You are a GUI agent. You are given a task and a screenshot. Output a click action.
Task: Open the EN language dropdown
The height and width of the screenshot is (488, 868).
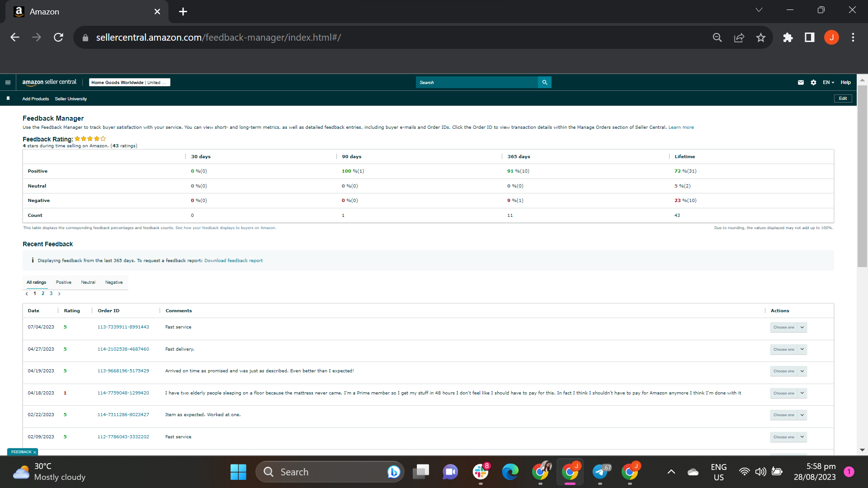(828, 82)
